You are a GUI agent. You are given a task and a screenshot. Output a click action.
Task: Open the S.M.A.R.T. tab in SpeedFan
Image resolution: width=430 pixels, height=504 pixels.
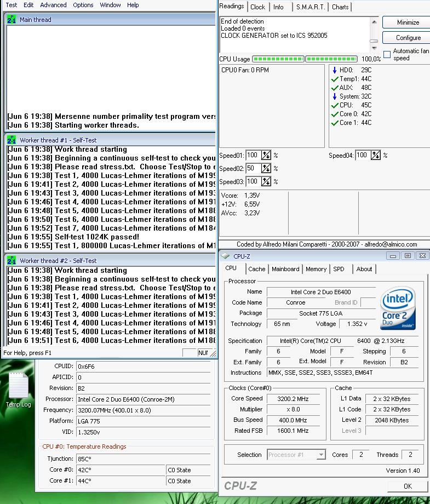[310, 7]
